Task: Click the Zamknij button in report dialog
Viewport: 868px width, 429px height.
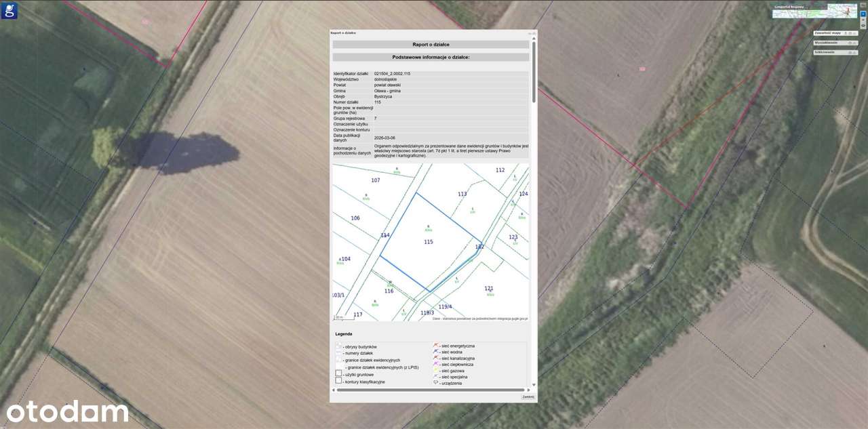Action: [528, 396]
